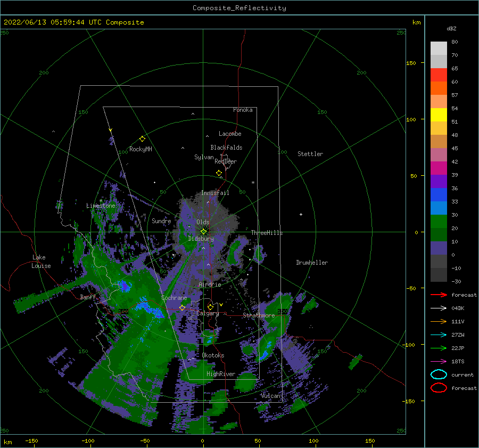
Task: Click the Limestone label
Action: [101, 206]
